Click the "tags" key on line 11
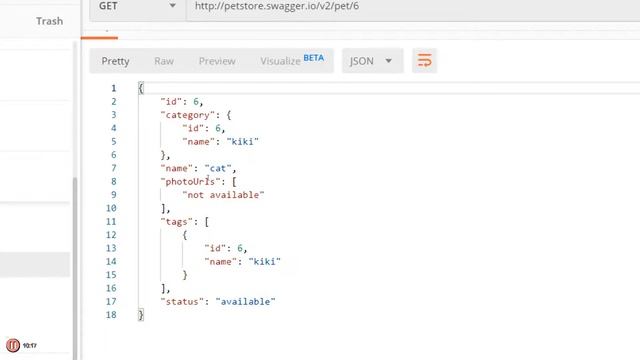The height and width of the screenshot is (360, 640). click(x=177, y=222)
